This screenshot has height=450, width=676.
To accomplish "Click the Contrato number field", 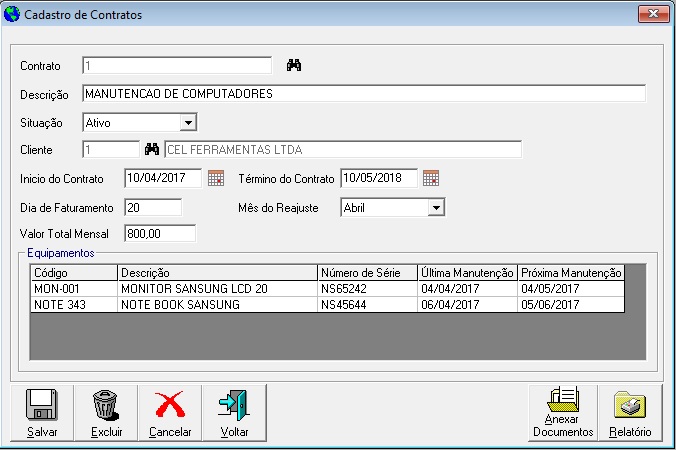I will point(177,66).
